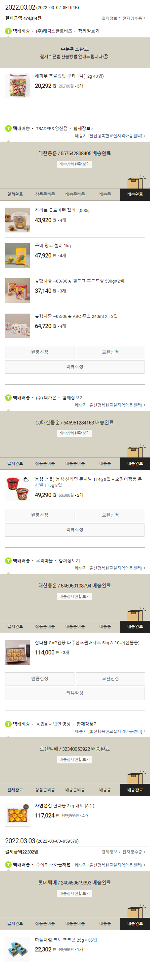
Task: Click 배송상세현황 보기 for 로젠택배 shipment
Action: tap(75, 759)
